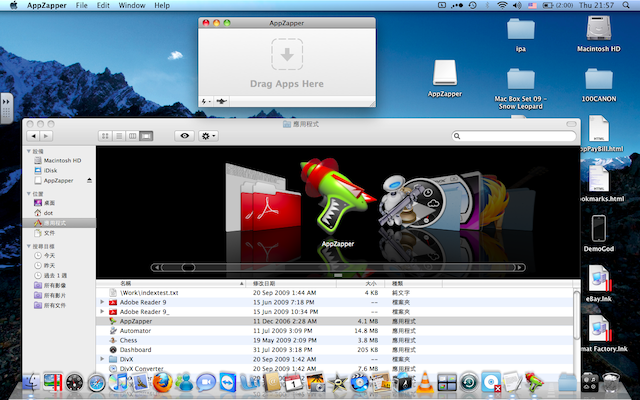The width and height of the screenshot is (640, 400).
Task: Click the Cover Flow right scroll arrow
Action: (520, 268)
